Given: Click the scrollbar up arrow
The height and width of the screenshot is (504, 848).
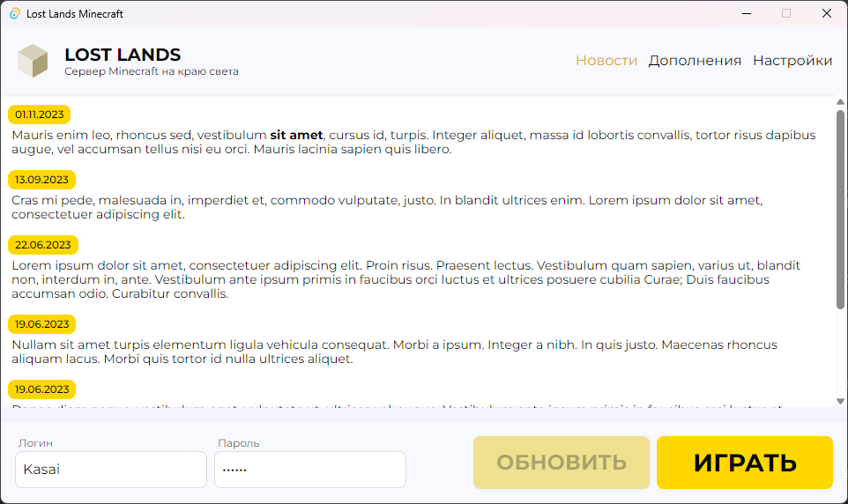Looking at the screenshot, I should point(840,101).
